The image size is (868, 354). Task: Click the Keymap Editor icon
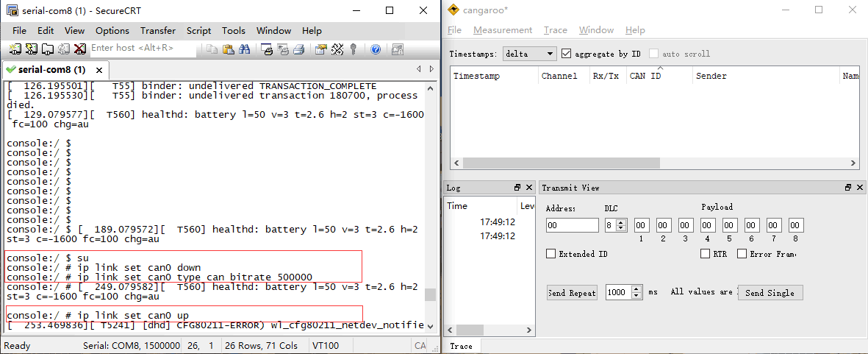coord(337,49)
